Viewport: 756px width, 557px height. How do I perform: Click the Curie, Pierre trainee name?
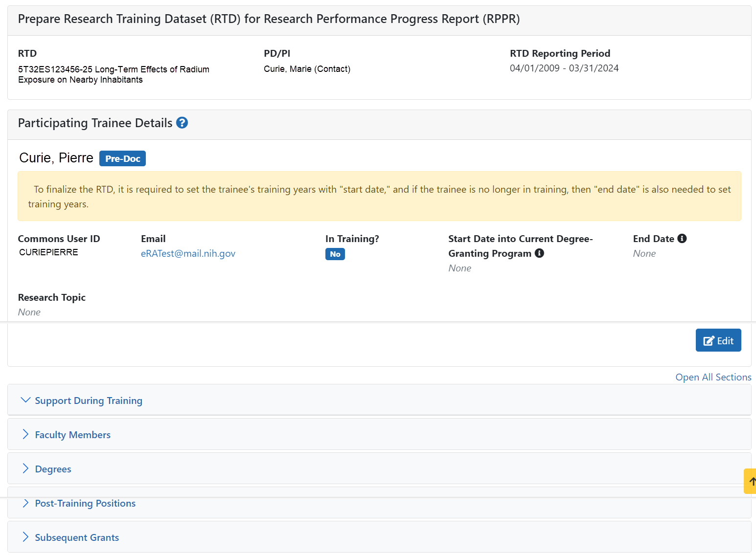pyautogui.click(x=56, y=158)
